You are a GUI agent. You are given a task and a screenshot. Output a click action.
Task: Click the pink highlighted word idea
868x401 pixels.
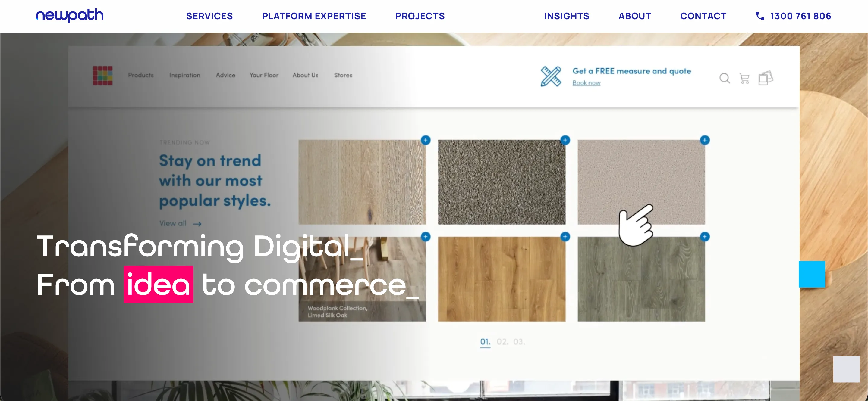pos(158,284)
